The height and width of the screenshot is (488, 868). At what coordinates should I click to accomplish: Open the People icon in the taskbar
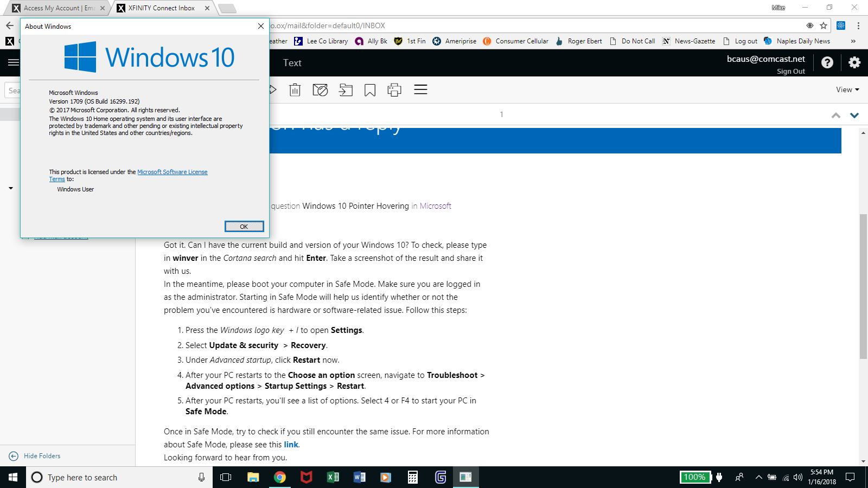[x=739, y=477]
